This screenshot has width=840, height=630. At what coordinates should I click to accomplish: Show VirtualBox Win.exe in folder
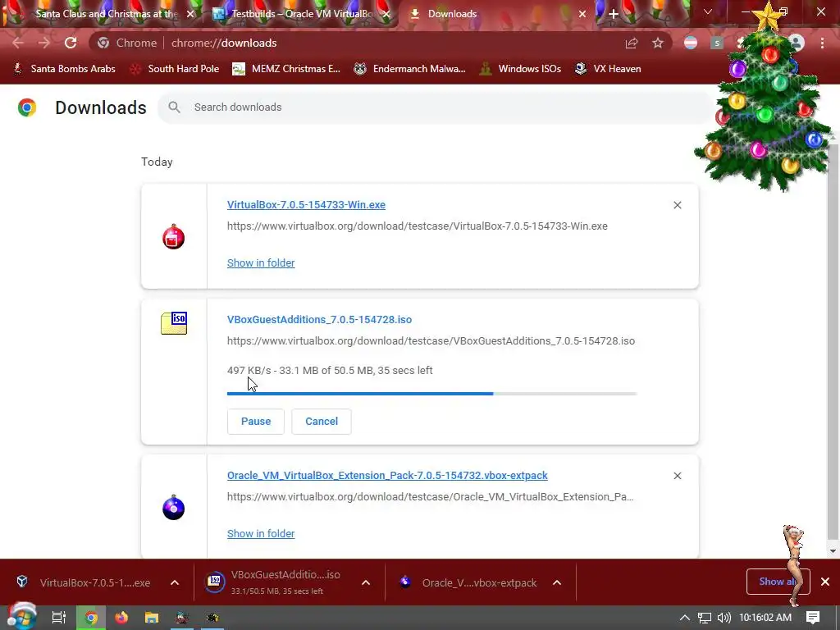coord(261,263)
